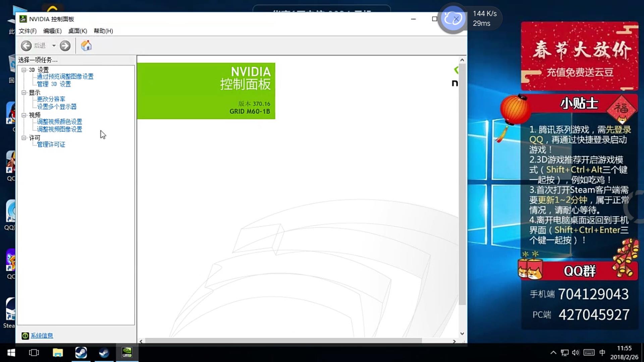Click the 春节大放价 promotional banner

580,56
